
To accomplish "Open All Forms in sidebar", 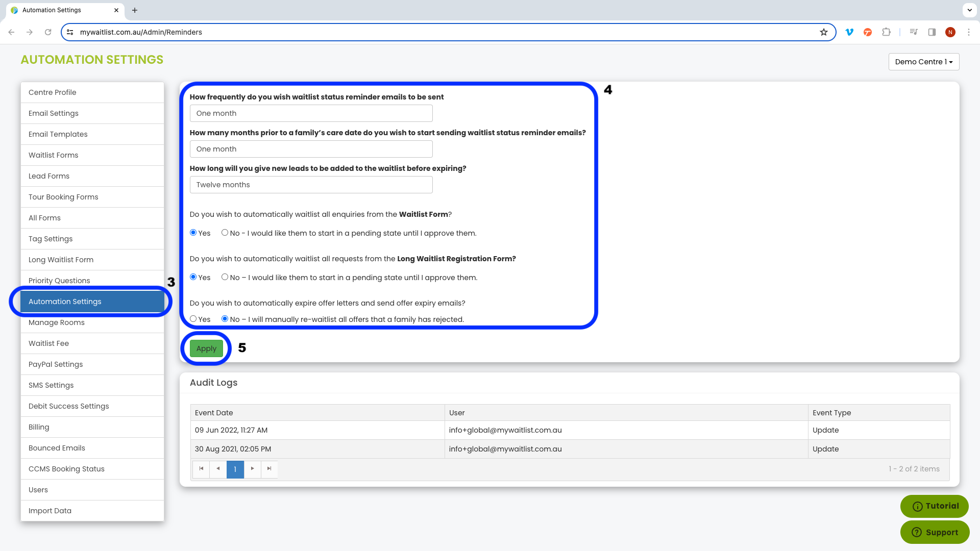I will [x=92, y=218].
